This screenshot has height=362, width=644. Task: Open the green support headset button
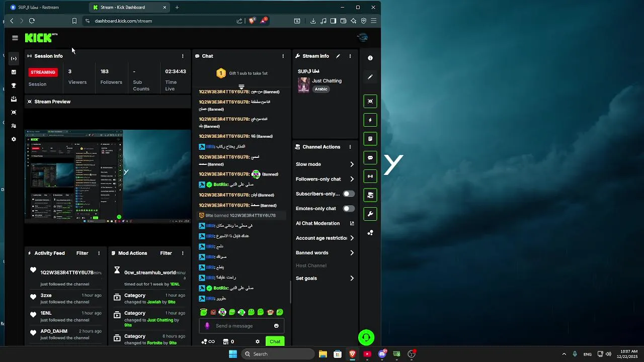click(x=366, y=337)
